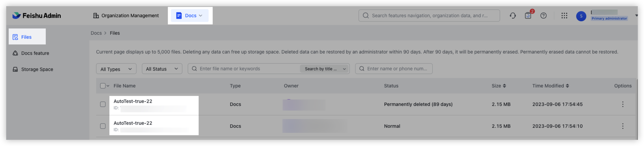Click the Feishu Admin logo
This screenshot has height=146, width=644.
37,15
